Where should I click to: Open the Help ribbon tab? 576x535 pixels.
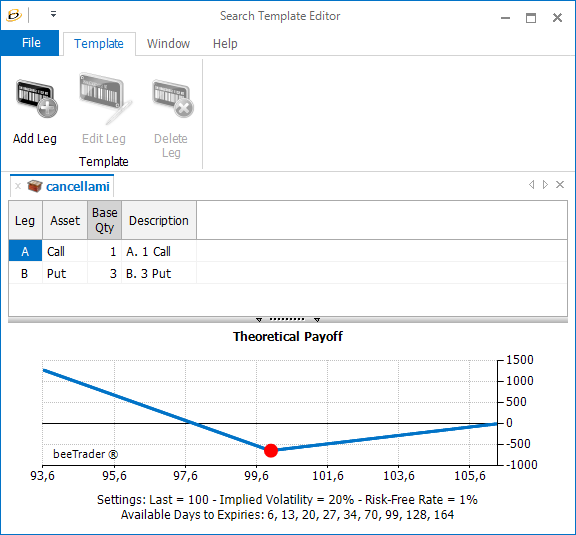tap(225, 44)
